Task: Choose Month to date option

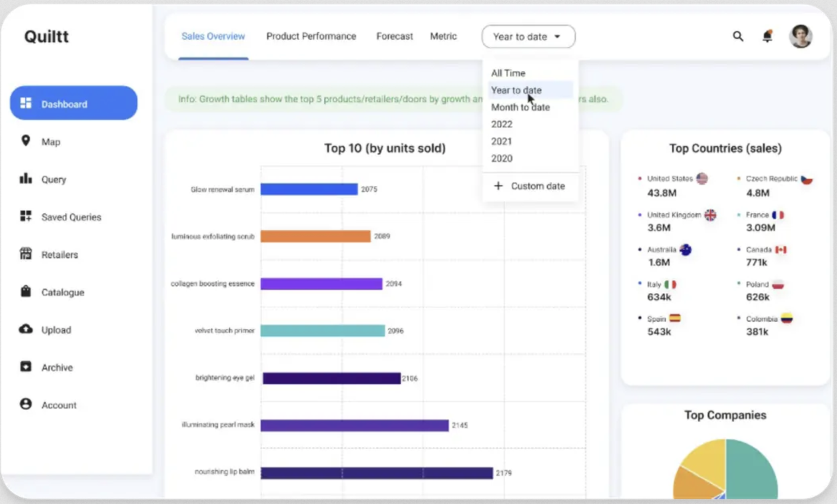Action: 520,107
